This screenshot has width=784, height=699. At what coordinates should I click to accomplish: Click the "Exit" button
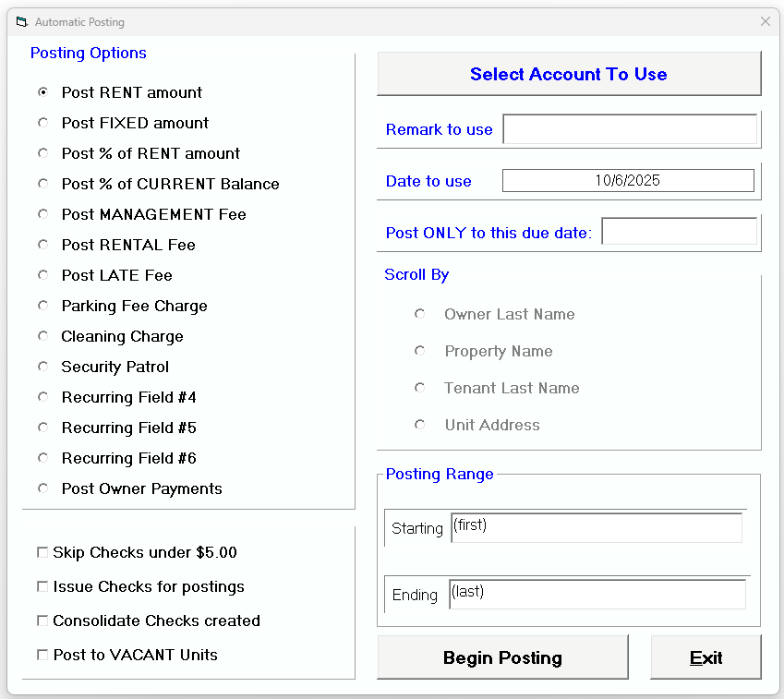point(706,657)
